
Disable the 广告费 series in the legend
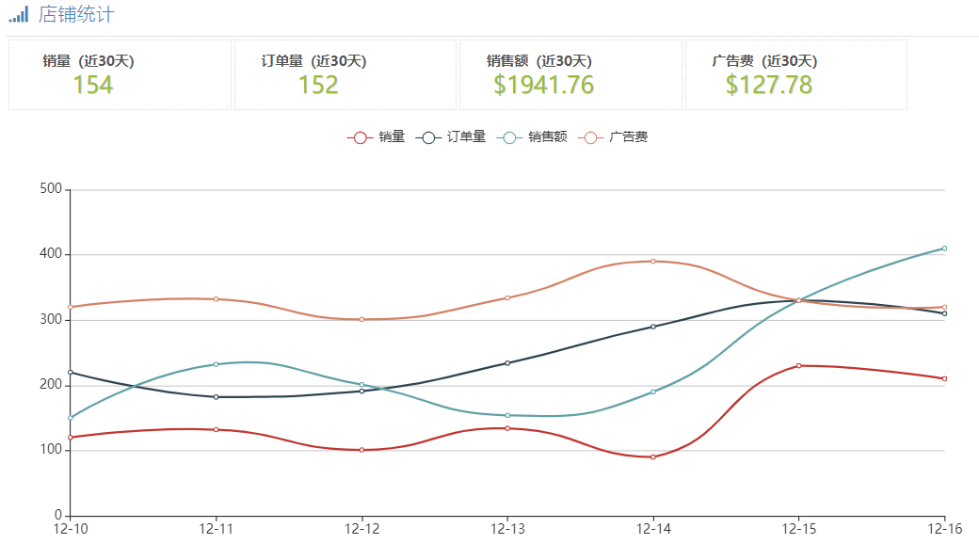tap(615, 137)
